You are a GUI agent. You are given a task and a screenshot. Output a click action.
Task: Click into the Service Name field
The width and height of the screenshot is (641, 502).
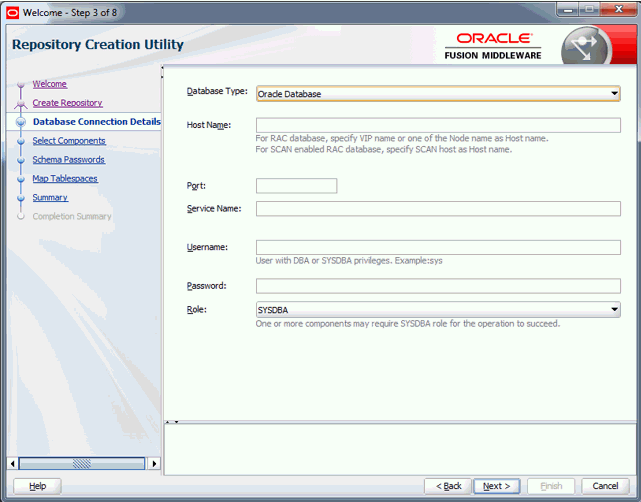(438, 208)
